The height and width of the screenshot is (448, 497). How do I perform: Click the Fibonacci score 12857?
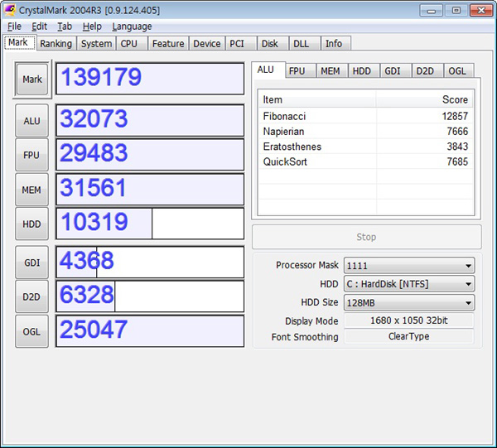(455, 116)
